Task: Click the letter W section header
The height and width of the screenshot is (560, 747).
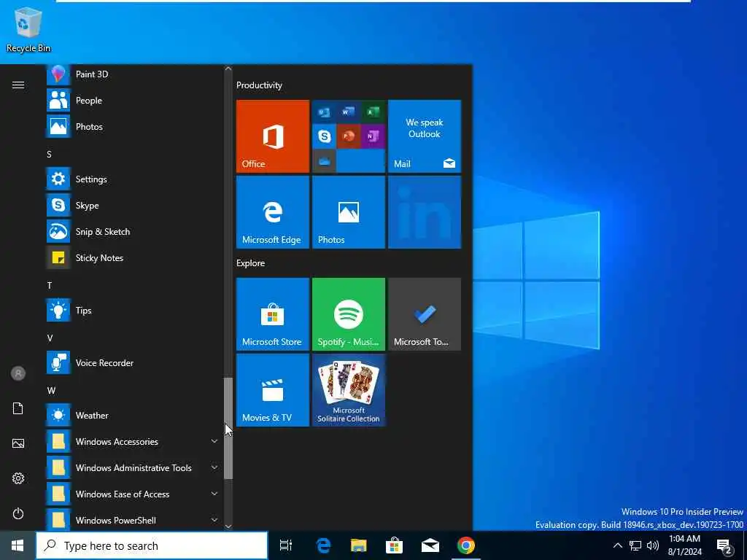Action: point(51,391)
